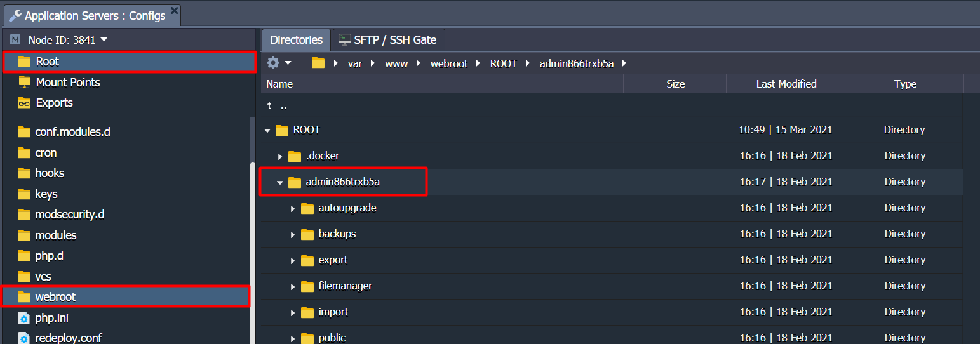Navigate to webroot in breadcrumb path
980x344 pixels.
449,63
